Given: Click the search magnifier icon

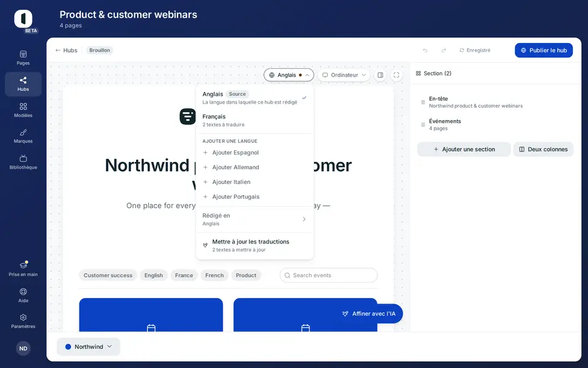Looking at the screenshot, I should 287,275.
